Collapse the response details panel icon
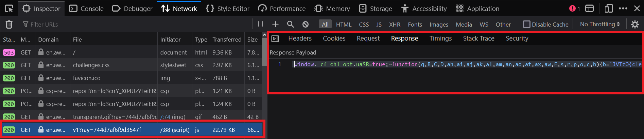The height and width of the screenshot is (139, 644). 275,38
